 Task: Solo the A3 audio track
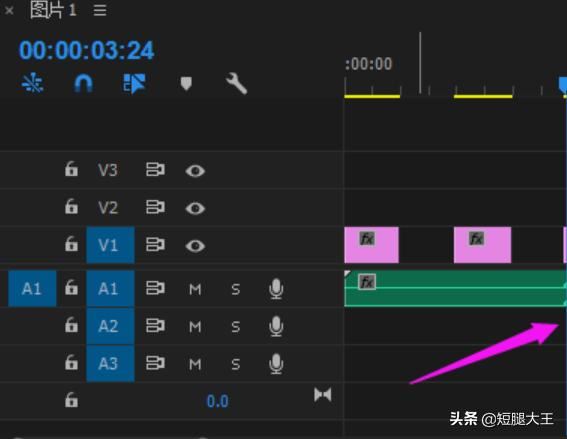click(235, 364)
